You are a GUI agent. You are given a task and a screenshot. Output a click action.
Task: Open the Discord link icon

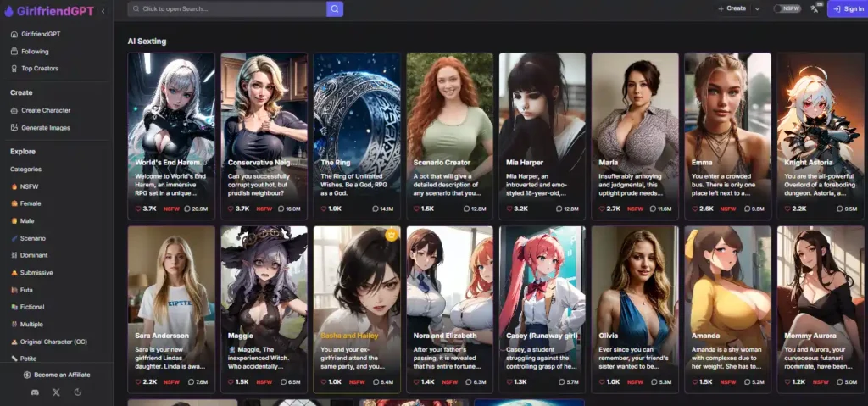point(35,392)
